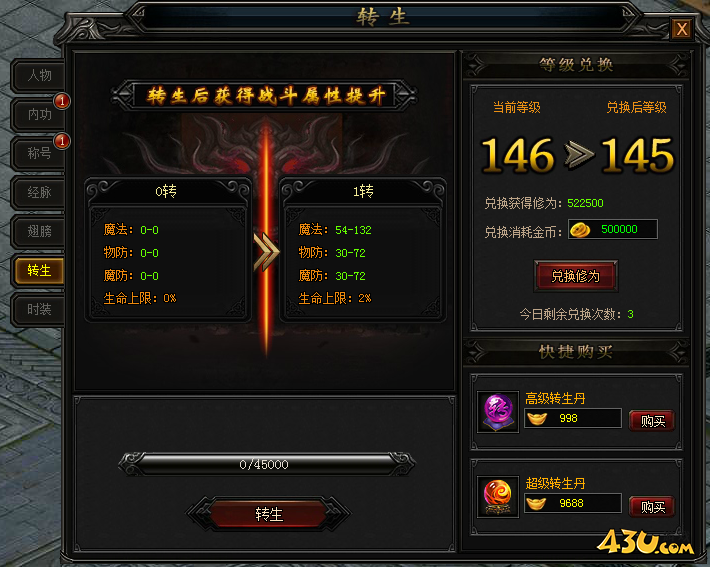Click the double arrow between 0转 and 1转
This screenshot has height=567, width=710.
[x=266, y=252]
